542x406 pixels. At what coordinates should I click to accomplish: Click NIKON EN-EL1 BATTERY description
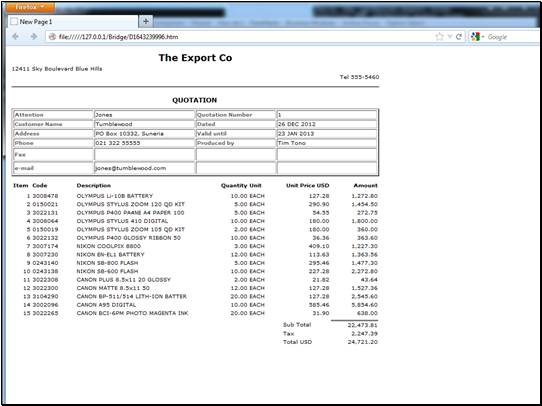coord(111,254)
